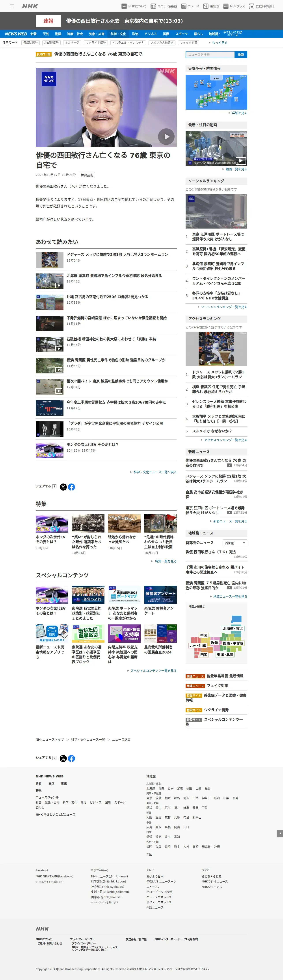
Task: Click the NHK logo in header
Action: coord(30,6)
